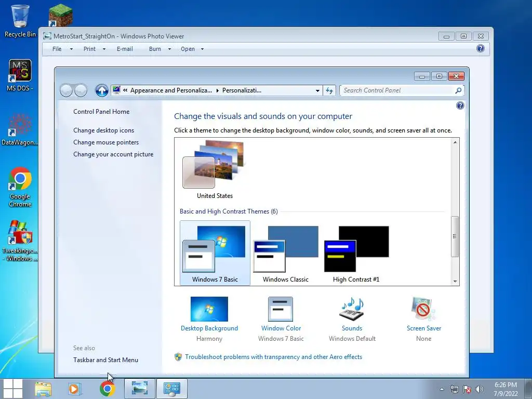Image resolution: width=532 pixels, height=399 pixels.
Task: Open Windows Media Player from the taskbar
Action: pos(75,389)
